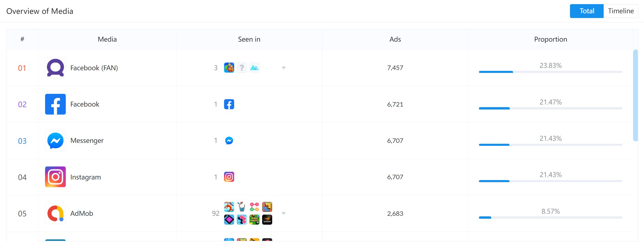Open the small Messenger app icon in Seen in column
The height and width of the screenshot is (245, 644).
click(x=229, y=141)
